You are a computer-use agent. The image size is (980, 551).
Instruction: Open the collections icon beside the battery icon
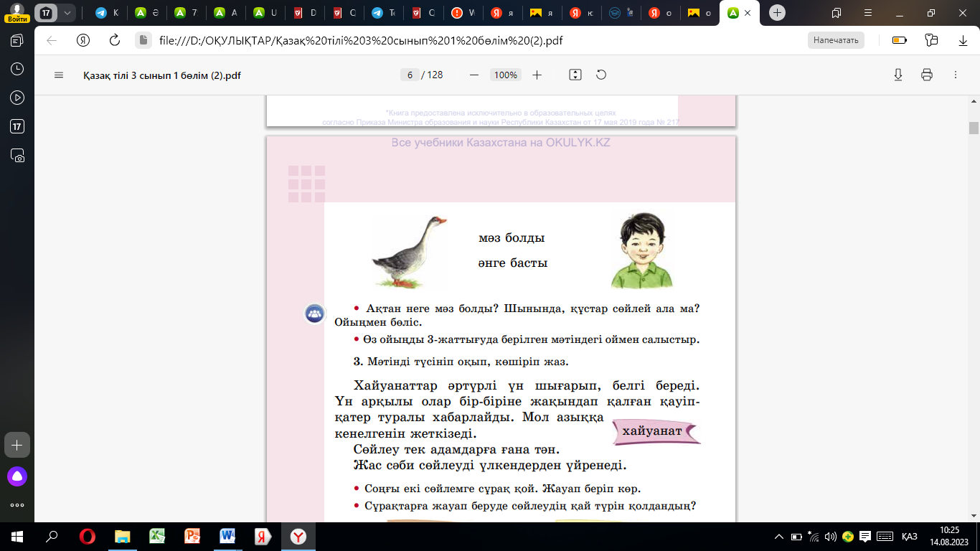pyautogui.click(x=931, y=40)
